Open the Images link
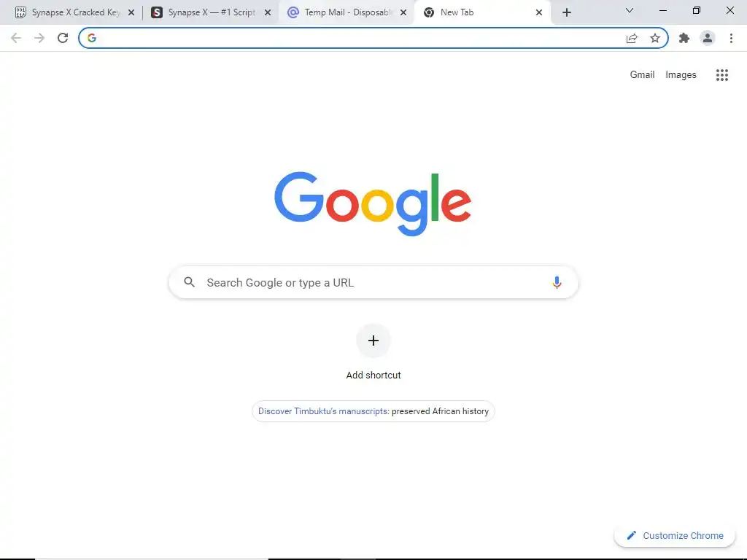Screen dimensions: 747x560 coord(681,75)
